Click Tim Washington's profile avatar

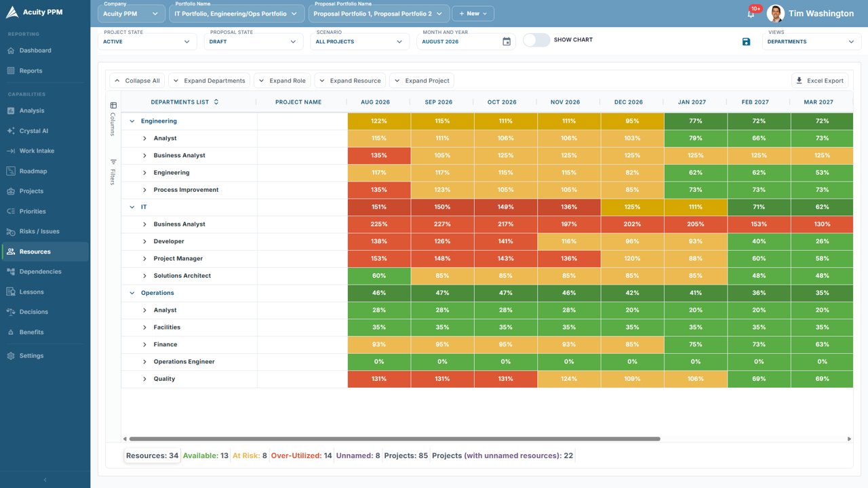click(x=776, y=14)
